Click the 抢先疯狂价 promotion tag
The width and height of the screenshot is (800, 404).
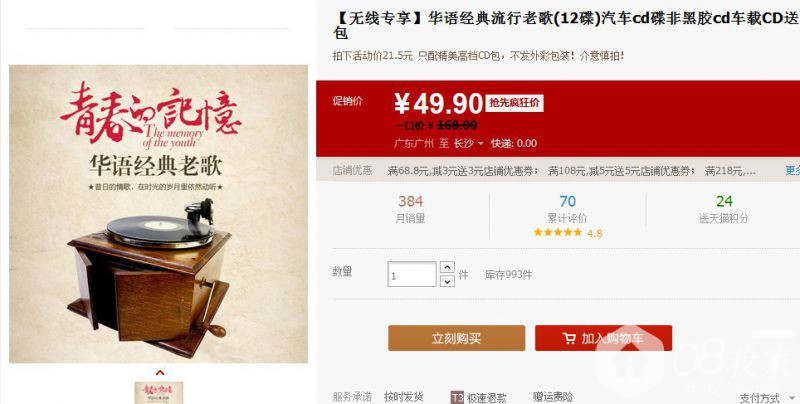pos(514,103)
